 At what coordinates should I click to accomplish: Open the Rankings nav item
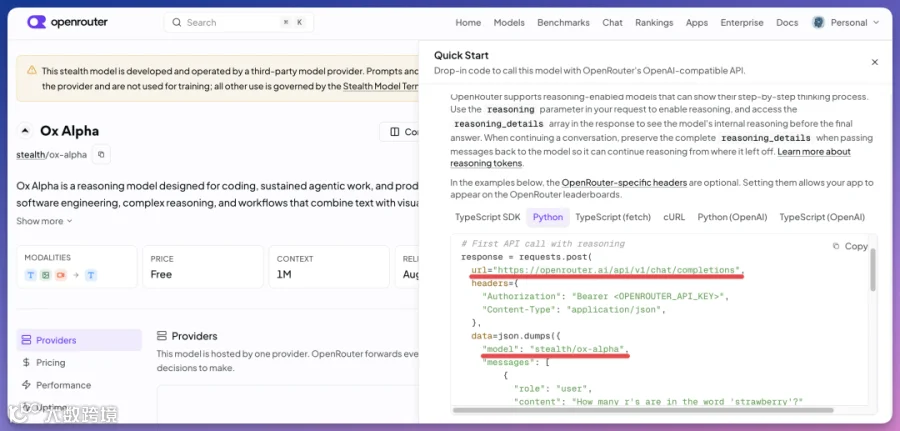654,22
